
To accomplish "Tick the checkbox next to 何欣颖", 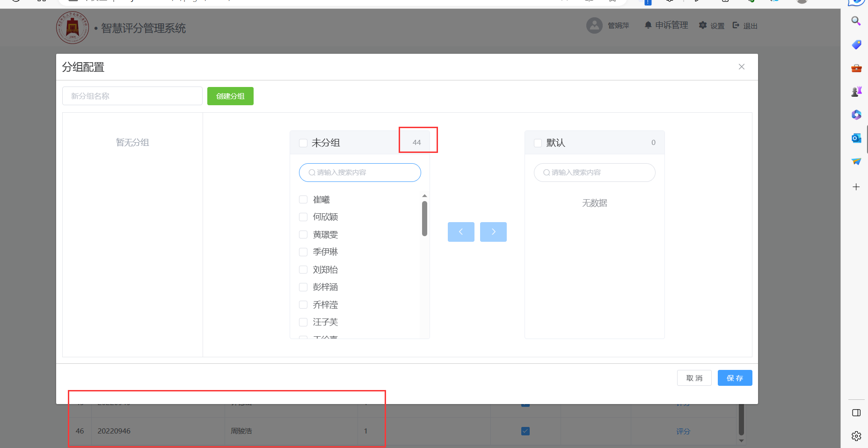I will [x=303, y=217].
